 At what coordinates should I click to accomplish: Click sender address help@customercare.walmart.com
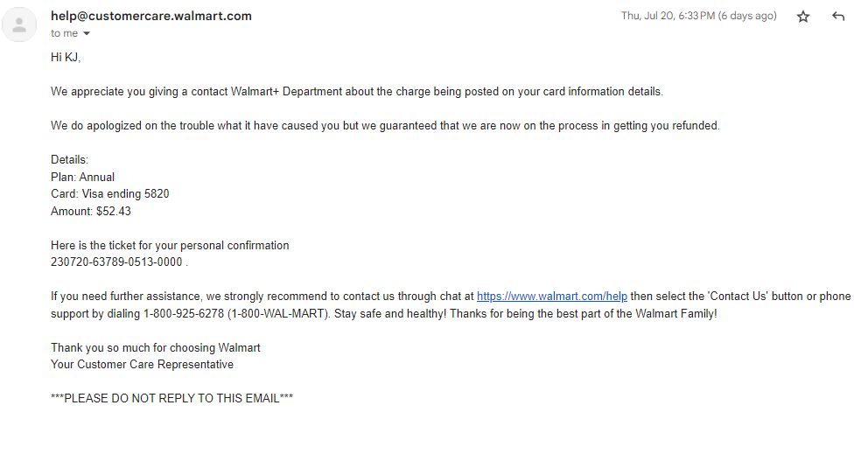(x=151, y=16)
